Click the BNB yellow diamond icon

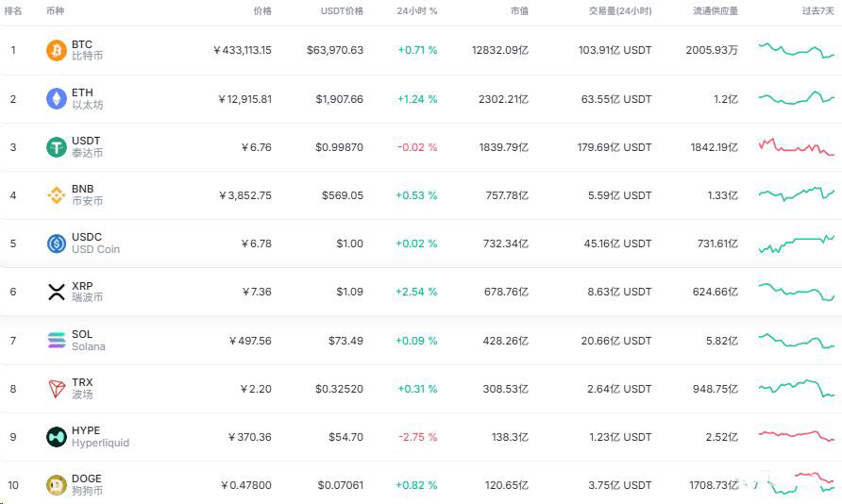pos(57,195)
